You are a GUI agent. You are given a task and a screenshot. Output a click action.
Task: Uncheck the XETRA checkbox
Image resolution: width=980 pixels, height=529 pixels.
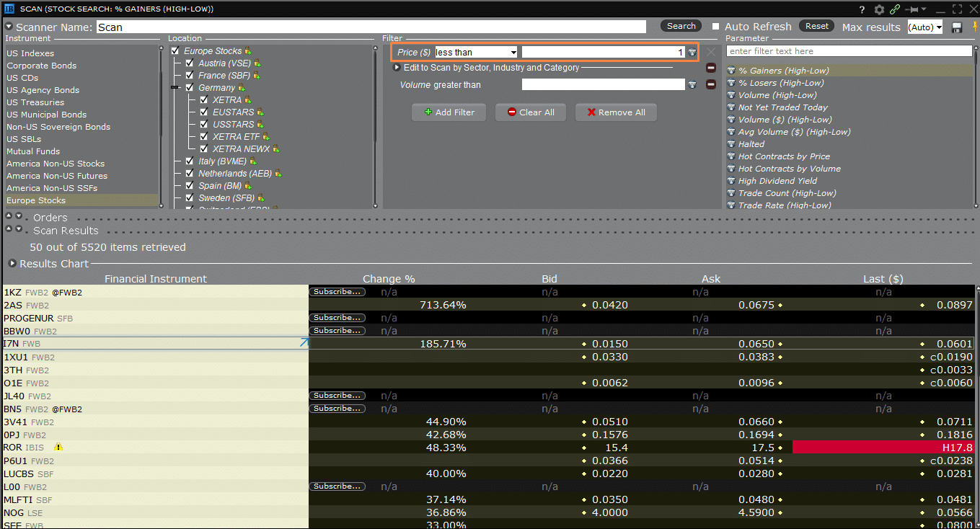pos(204,100)
